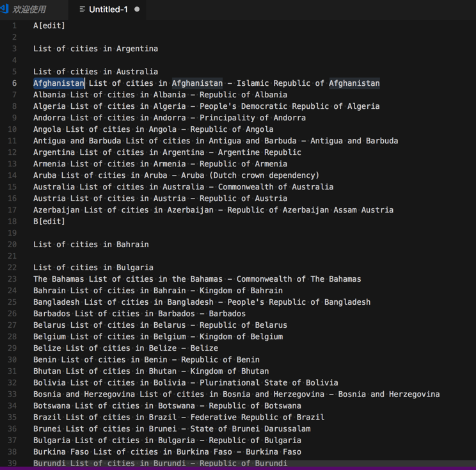
Task: Click line number 1 in the gutter
Action: (14, 26)
